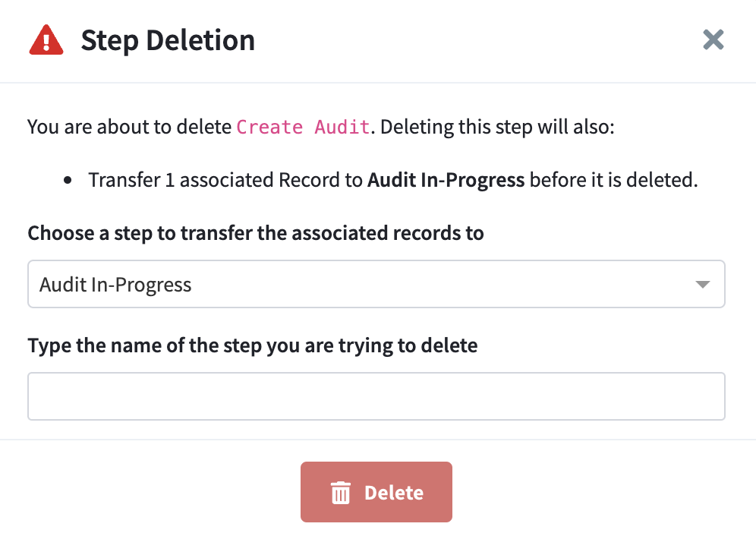Close the Step Deletion dialog
The height and width of the screenshot is (533, 756).
click(x=713, y=39)
